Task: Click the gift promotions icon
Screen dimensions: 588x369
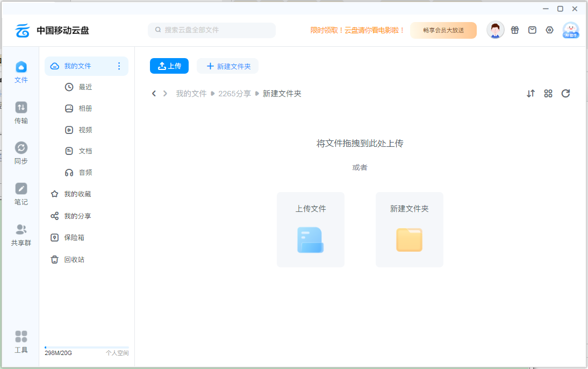Action: coord(515,30)
